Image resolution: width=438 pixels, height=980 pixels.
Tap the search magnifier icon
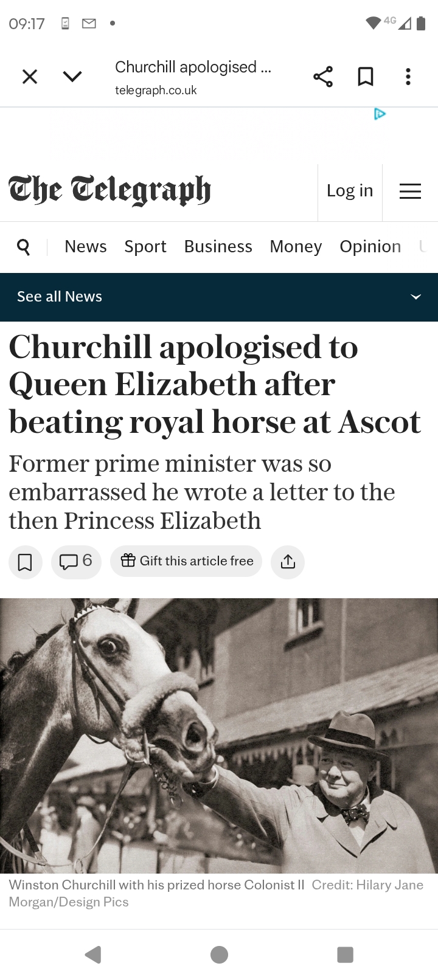point(24,247)
